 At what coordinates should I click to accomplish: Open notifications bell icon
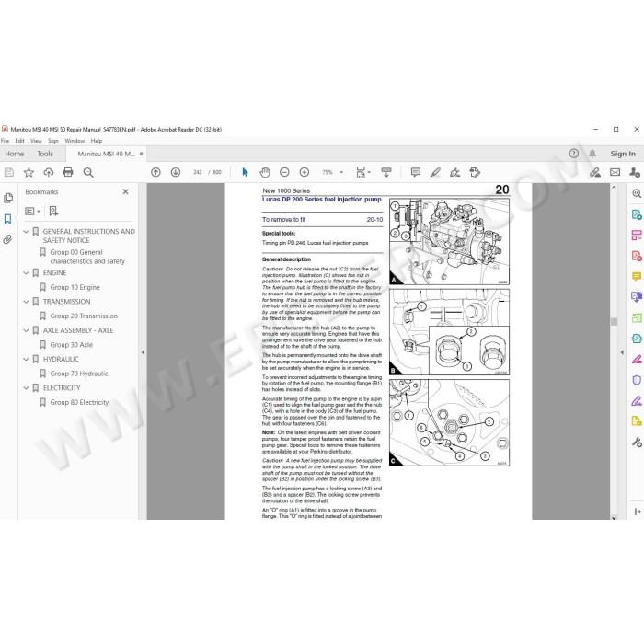[592, 154]
